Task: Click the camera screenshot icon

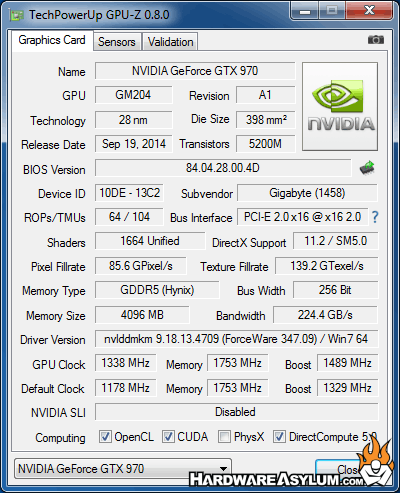Action: click(376, 40)
